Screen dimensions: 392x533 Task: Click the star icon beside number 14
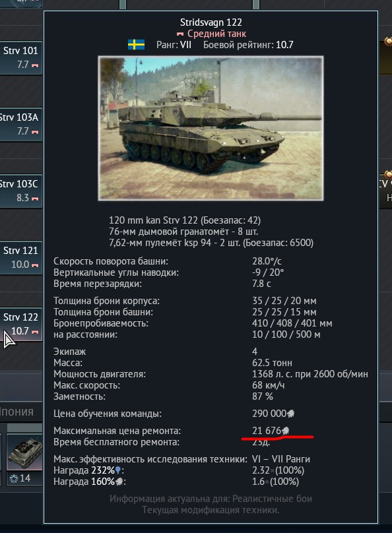[x=14, y=479]
